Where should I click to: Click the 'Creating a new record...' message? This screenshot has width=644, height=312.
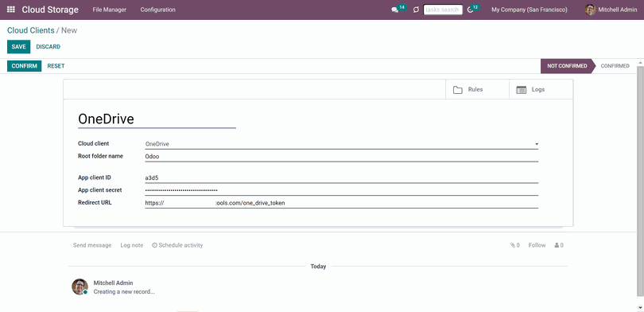pyautogui.click(x=124, y=292)
